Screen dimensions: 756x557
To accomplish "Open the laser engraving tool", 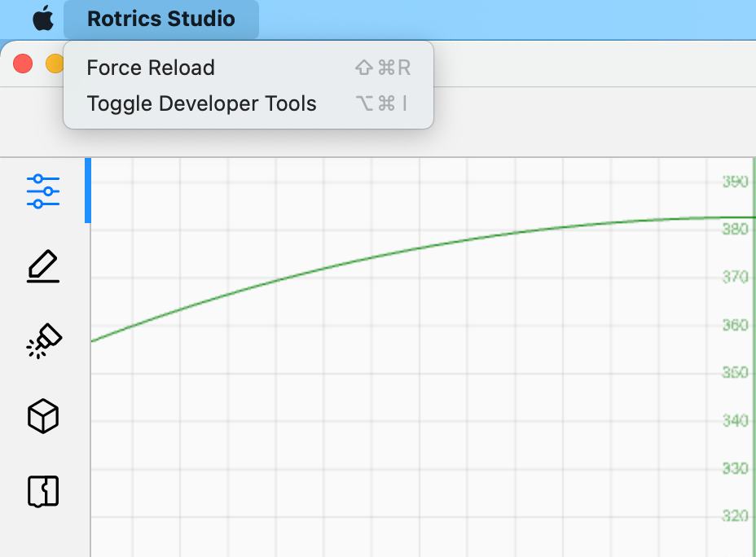I will tap(43, 340).
